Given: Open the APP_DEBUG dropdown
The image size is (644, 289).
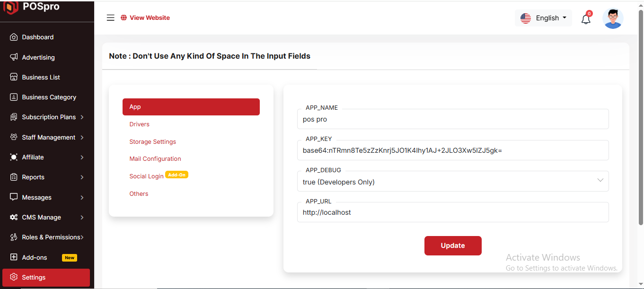Looking at the screenshot, I should point(453,181).
